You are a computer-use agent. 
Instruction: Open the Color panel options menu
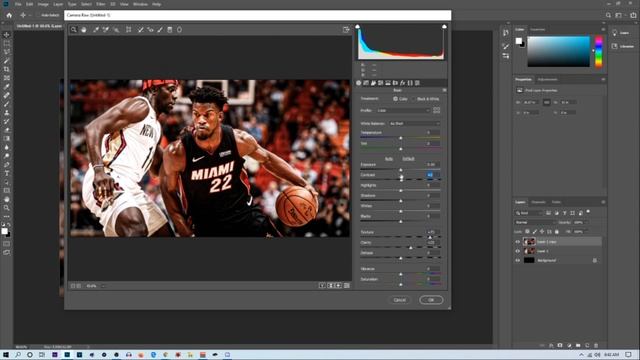603,29
